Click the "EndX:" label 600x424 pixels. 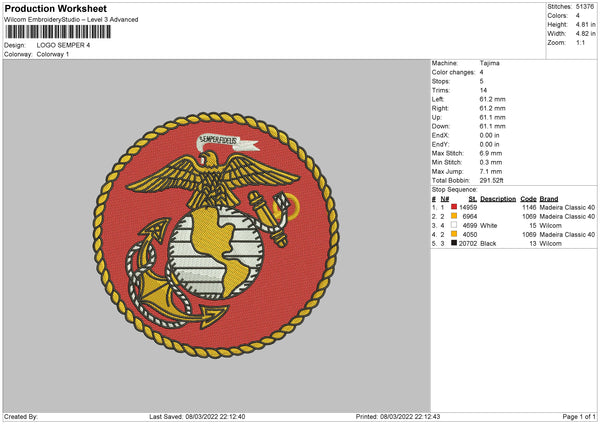(440, 135)
